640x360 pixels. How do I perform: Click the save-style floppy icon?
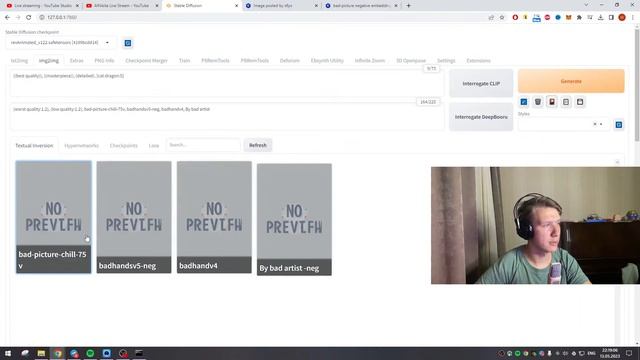point(580,102)
